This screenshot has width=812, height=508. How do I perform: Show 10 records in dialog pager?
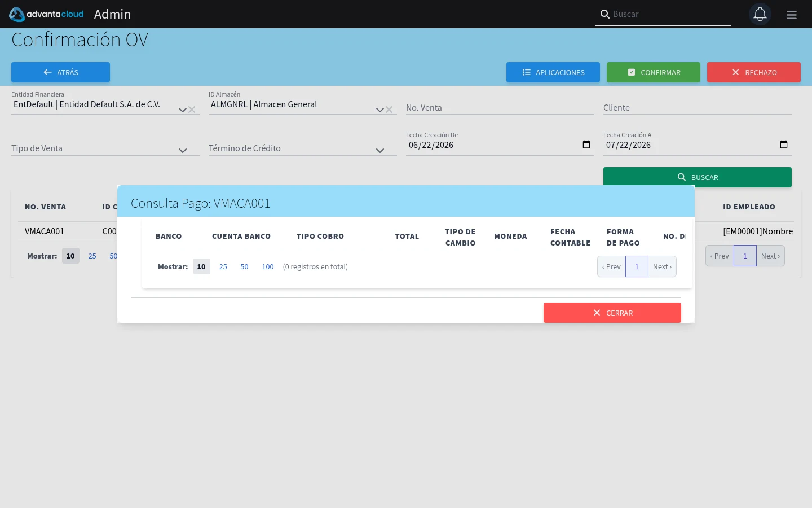click(x=201, y=266)
